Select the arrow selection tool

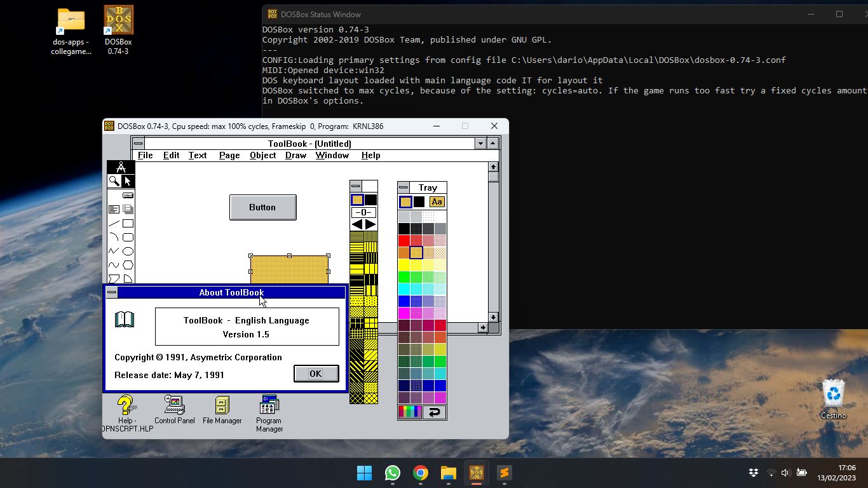pos(128,181)
